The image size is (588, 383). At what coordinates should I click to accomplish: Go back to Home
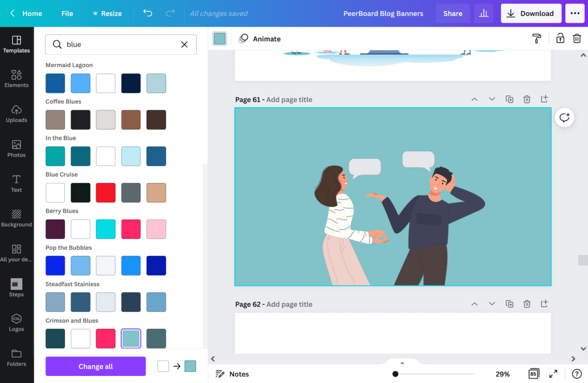tap(26, 13)
